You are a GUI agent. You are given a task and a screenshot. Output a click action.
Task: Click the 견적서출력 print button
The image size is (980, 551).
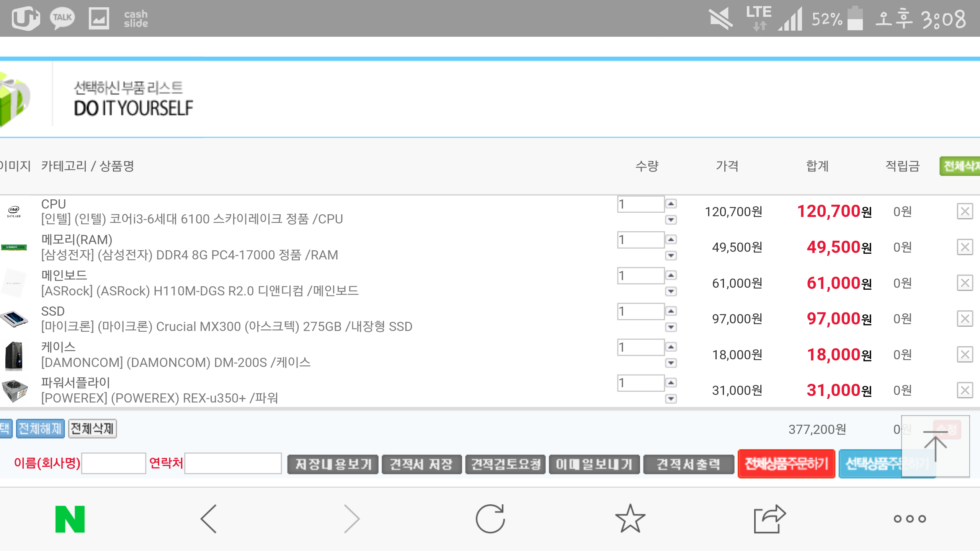click(688, 464)
